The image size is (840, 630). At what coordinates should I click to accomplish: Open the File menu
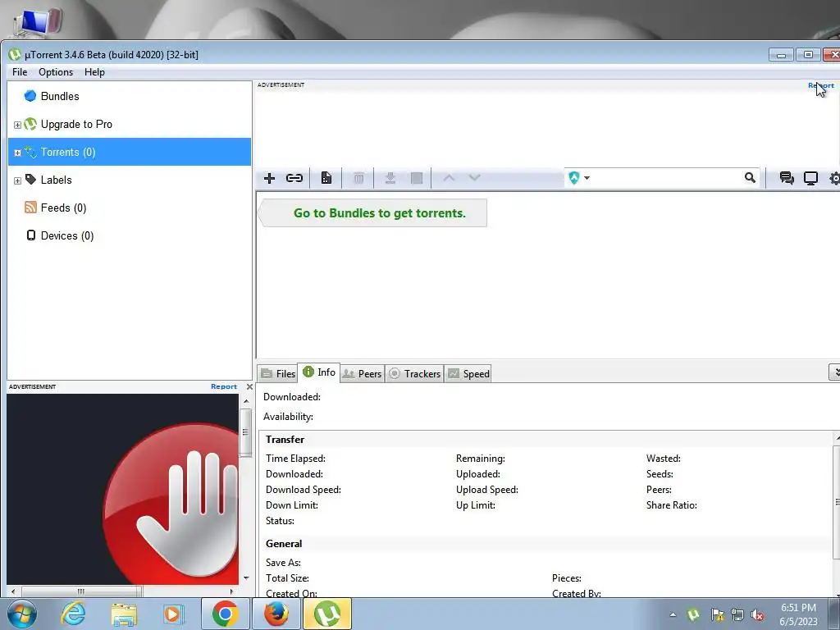pos(20,72)
